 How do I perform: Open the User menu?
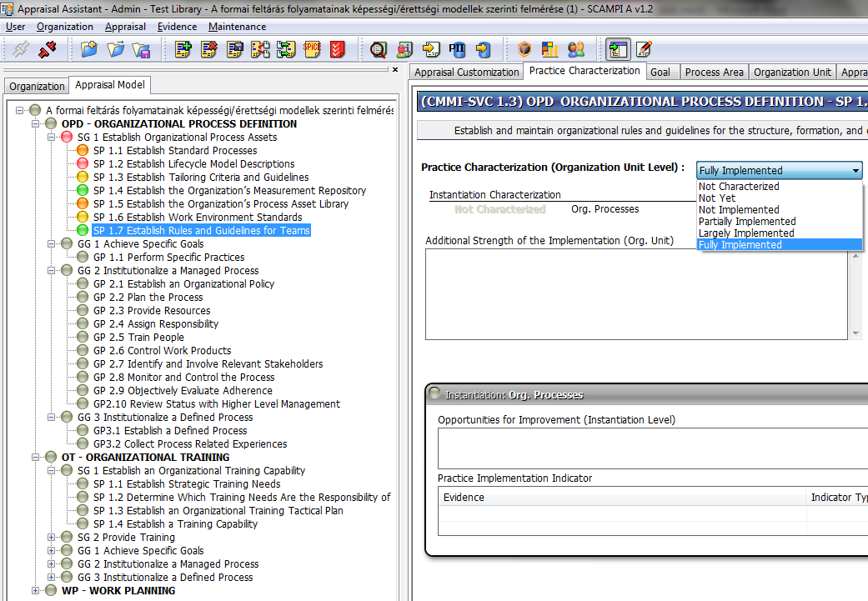(16, 27)
